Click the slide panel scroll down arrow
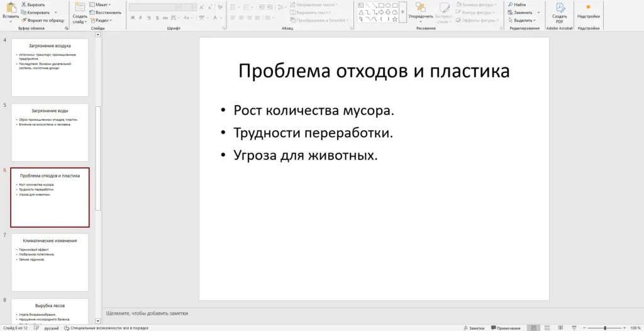The width and height of the screenshot is (644, 331). click(x=97, y=321)
